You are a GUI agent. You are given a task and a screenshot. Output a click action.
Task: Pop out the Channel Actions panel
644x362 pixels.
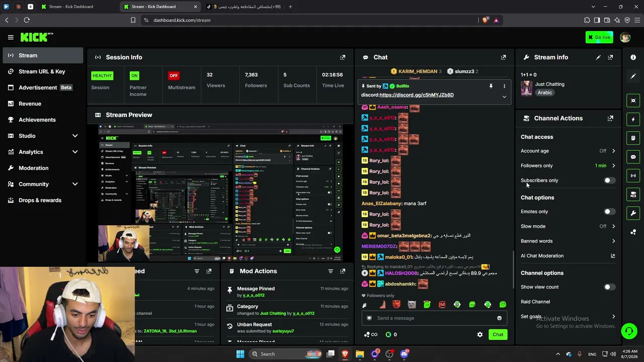point(610,119)
